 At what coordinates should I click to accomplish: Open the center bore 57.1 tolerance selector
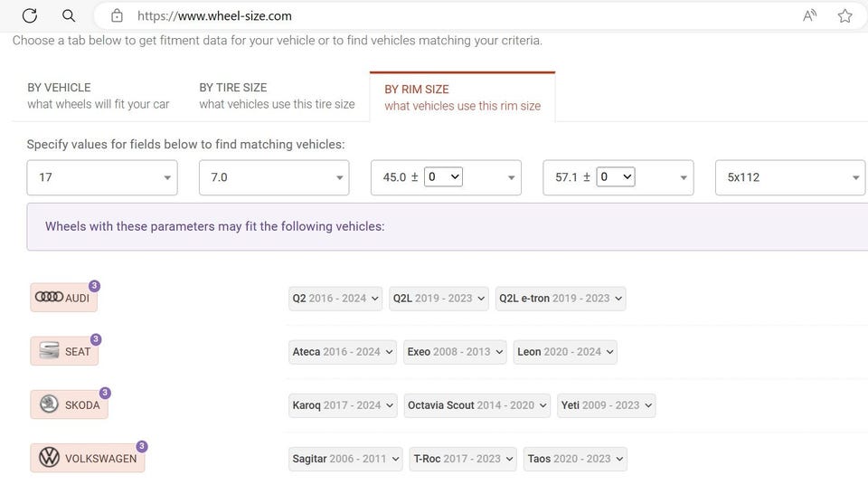pos(615,177)
